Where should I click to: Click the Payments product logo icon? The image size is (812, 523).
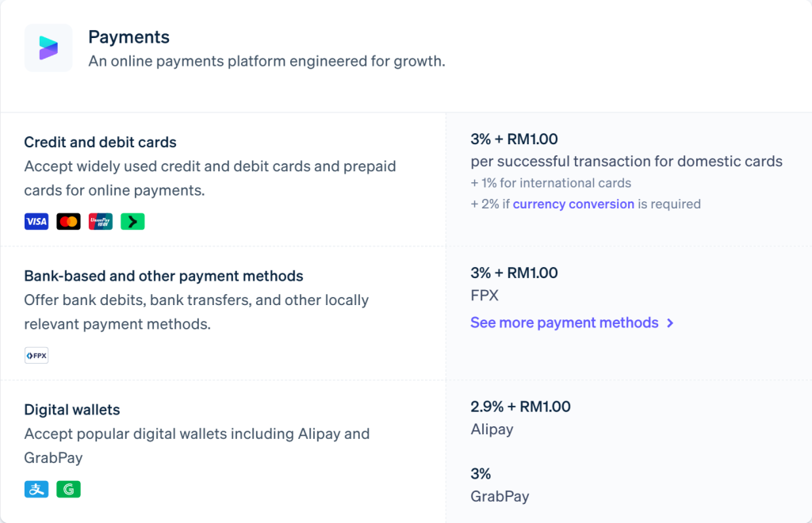tap(48, 48)
